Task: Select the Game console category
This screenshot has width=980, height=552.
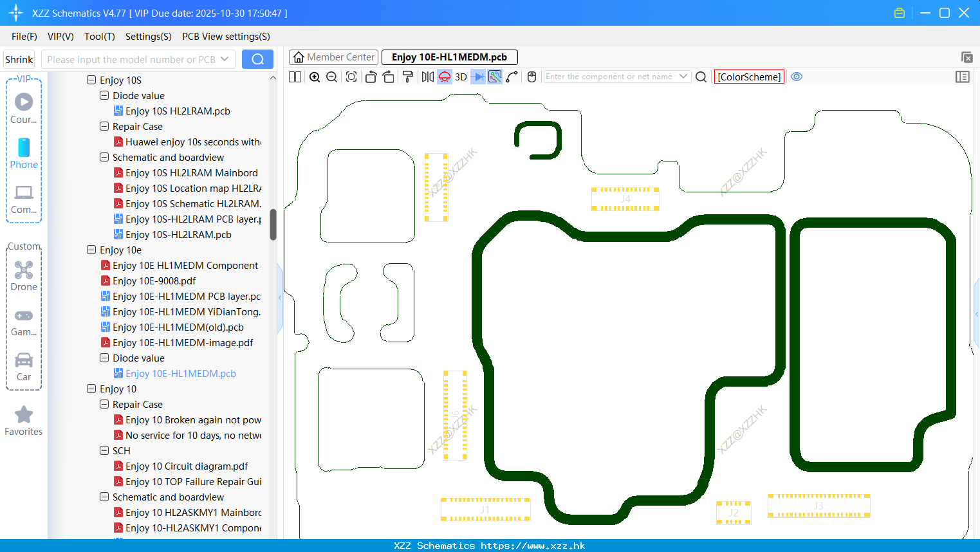Action: coord(24,322)
